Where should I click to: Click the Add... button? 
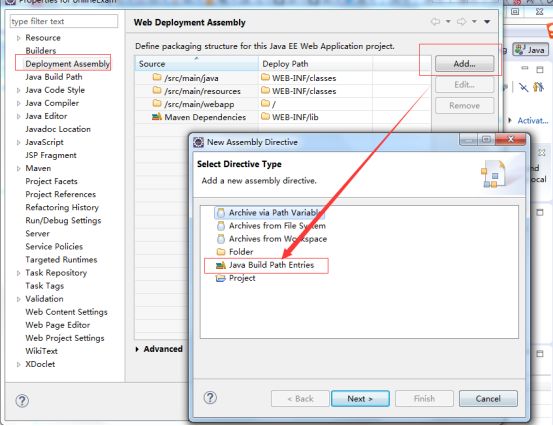(x=464, y=64)
